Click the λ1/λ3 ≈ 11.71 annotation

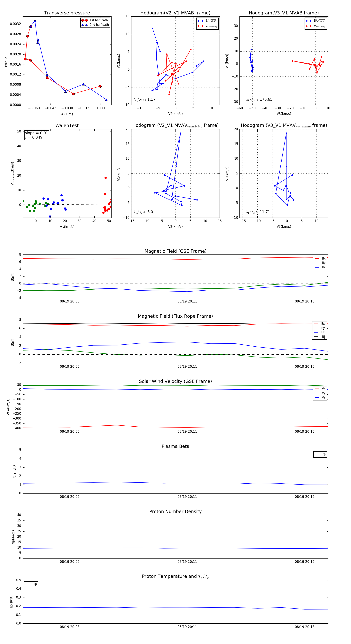pos(258,212)
